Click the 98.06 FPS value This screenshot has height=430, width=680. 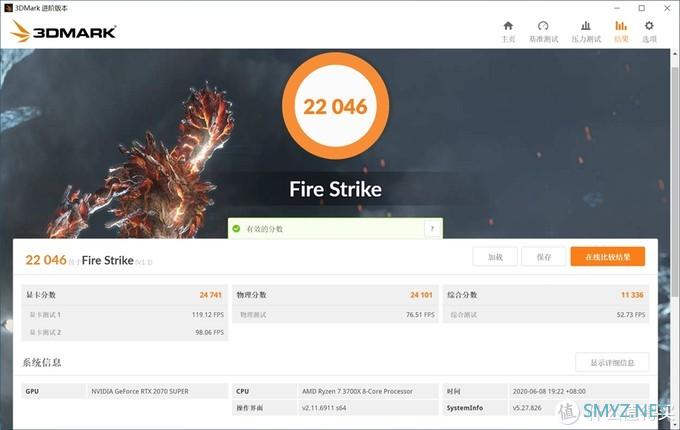click(209, 332)
